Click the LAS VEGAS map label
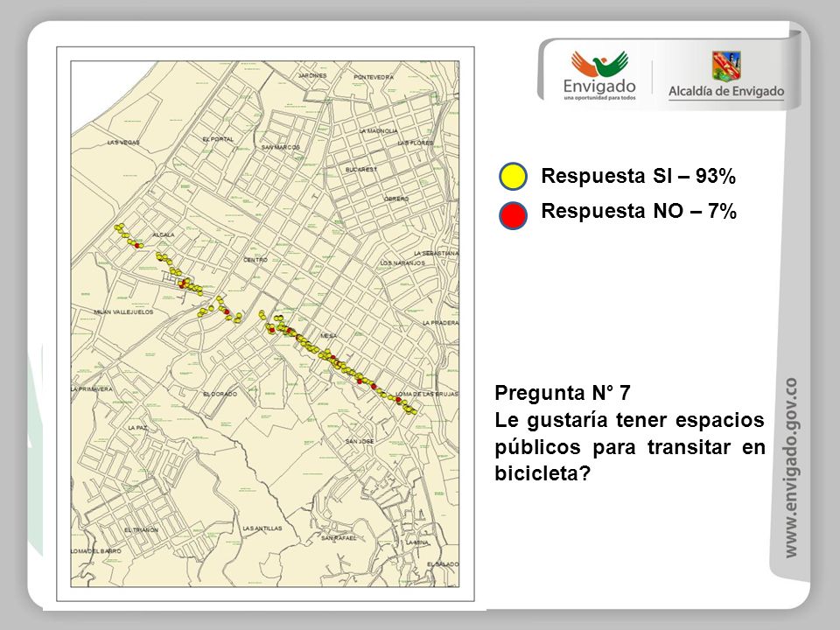Viewport: 840px width, 630px height. point(123,143)
